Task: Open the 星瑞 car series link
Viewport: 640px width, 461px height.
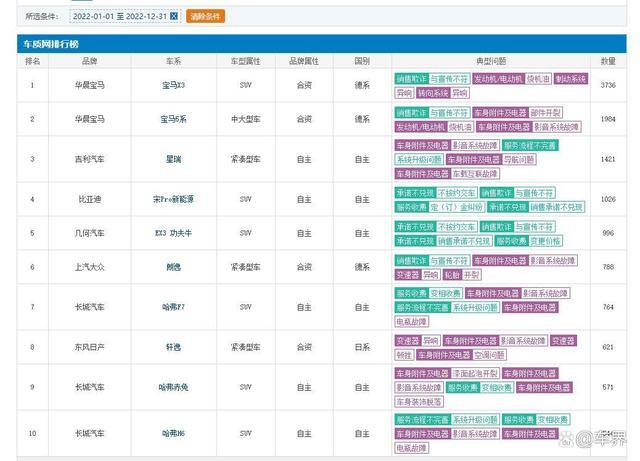Action: point(173,159)
